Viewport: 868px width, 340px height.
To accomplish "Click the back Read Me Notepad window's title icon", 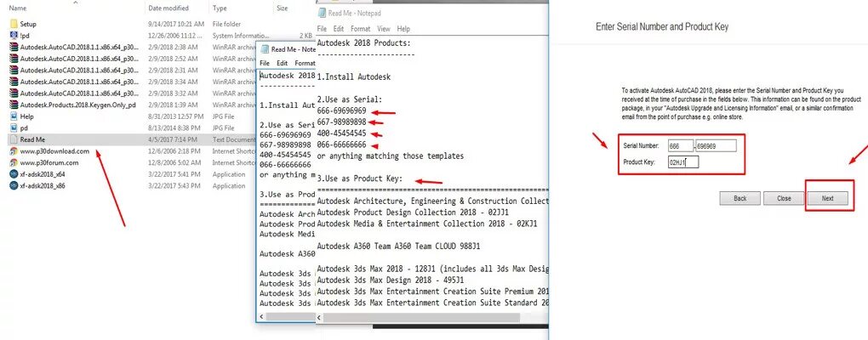I will point(265,49).
